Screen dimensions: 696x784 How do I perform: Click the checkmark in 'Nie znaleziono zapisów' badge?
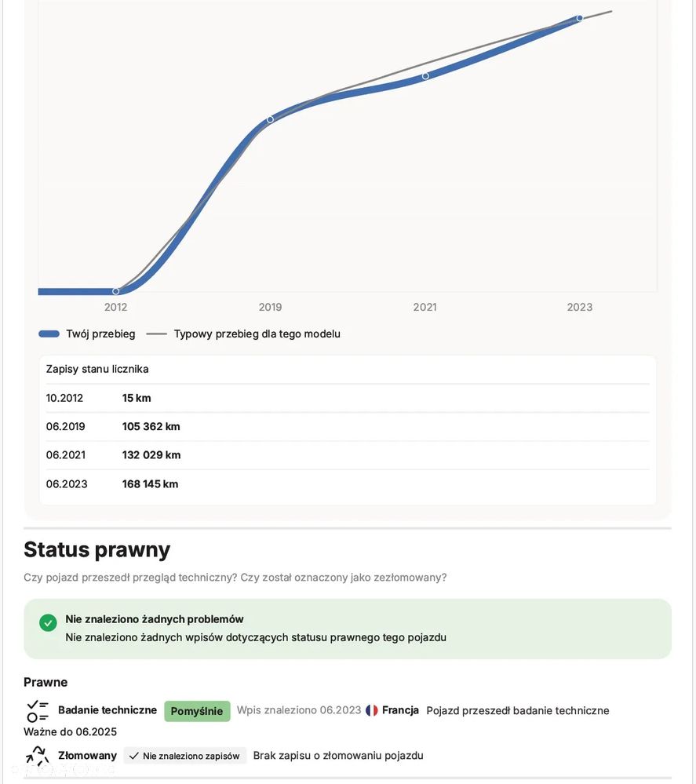click(x=134, y=756)
